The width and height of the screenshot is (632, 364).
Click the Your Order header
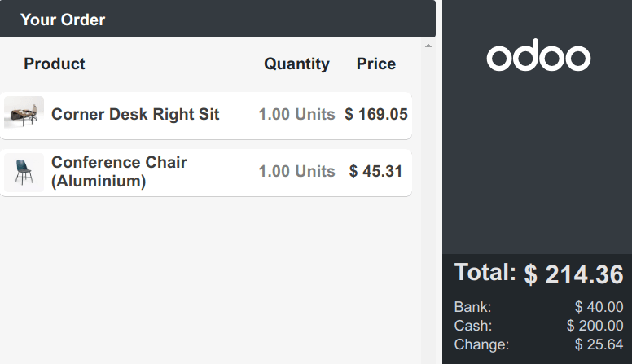[x=63, y=20]
